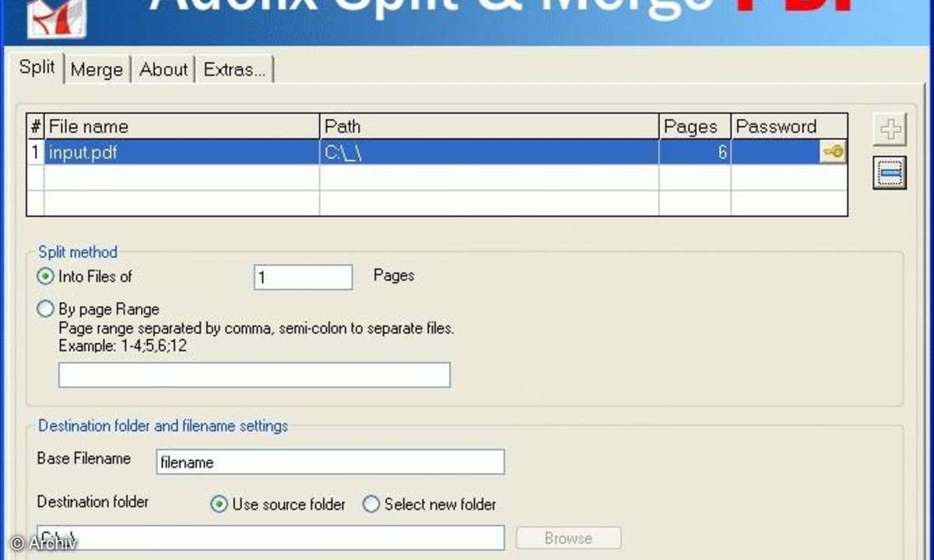This screenshot has width=934, height=560.
Task: Open the Extras... tab
Action: (x=234, y=69)
